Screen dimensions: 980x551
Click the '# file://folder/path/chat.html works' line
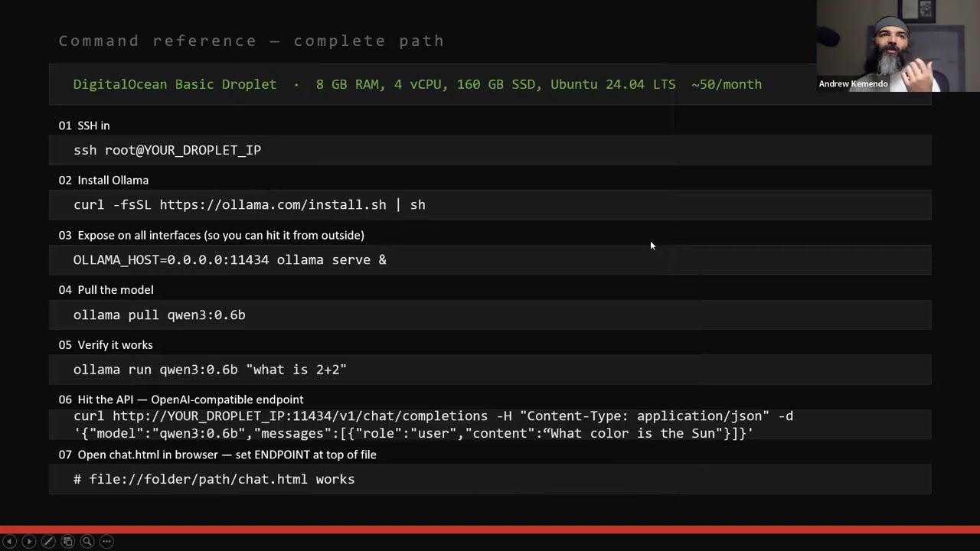coord(214,479)
